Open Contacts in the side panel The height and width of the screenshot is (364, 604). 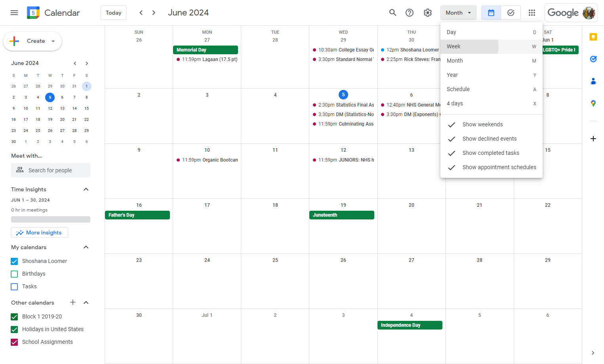tap(593, 81)
